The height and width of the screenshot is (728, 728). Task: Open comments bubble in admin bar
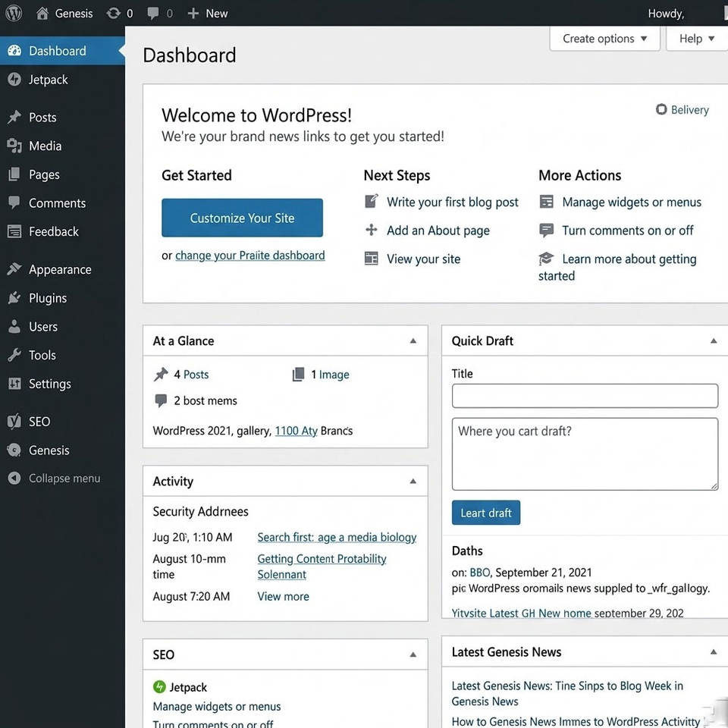(x=152, y=13)
